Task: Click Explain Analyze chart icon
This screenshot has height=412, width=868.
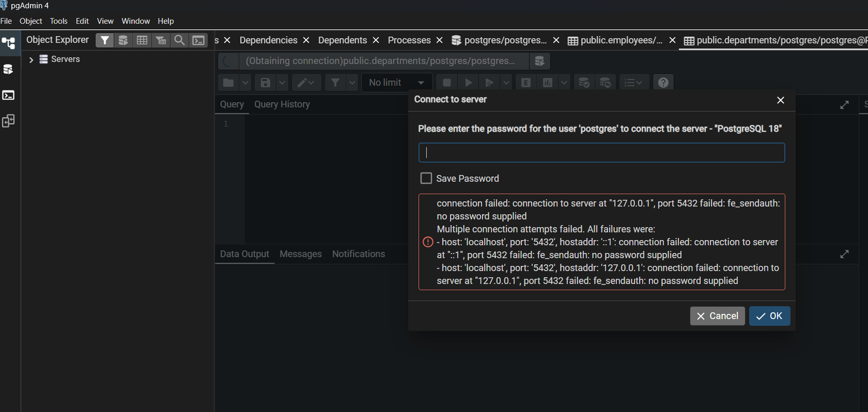Action: 547,82
